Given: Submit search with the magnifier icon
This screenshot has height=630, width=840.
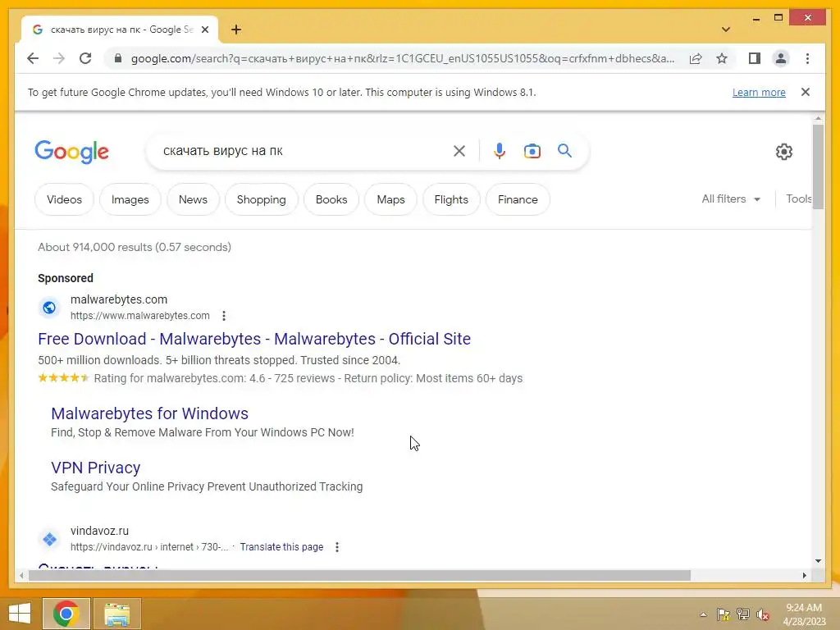Looking at the screenshot, I should (564, 151).
